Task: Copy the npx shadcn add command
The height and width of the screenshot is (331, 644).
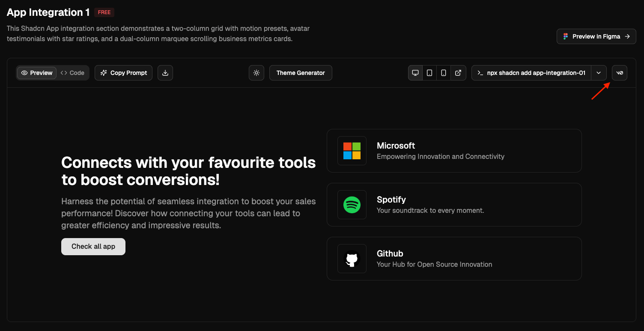Action: click(531, 73)
